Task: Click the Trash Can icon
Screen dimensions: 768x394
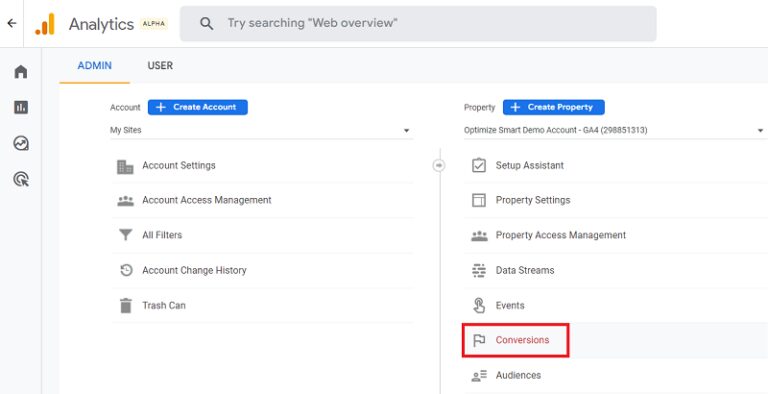Action: pos(126,305)
